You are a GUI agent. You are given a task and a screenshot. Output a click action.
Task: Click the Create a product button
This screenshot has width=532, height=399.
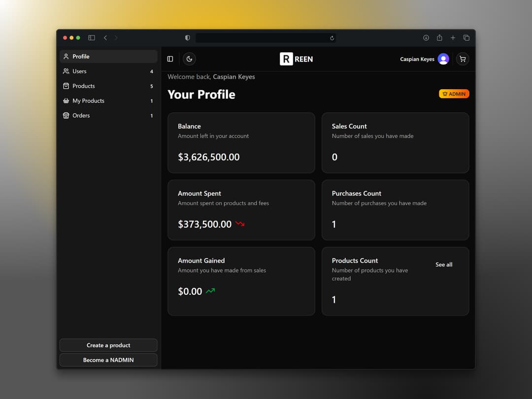(x=108, y=345)
